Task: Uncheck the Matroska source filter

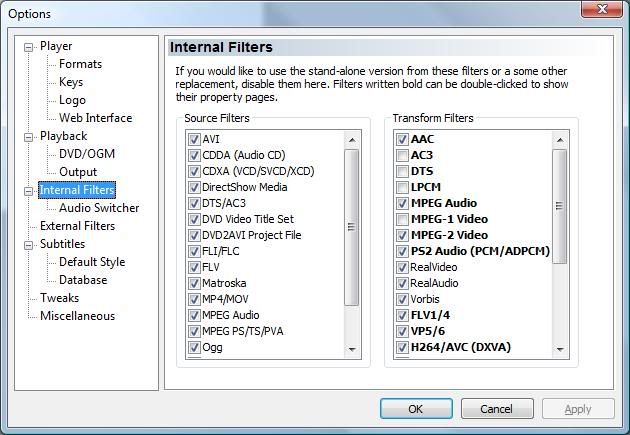Action: [195, 284]
